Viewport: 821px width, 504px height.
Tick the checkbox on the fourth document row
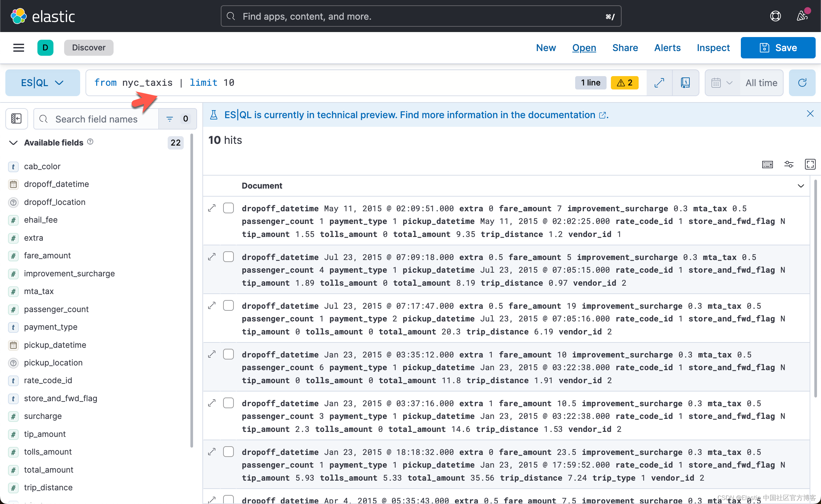click(x=228, y=354)
